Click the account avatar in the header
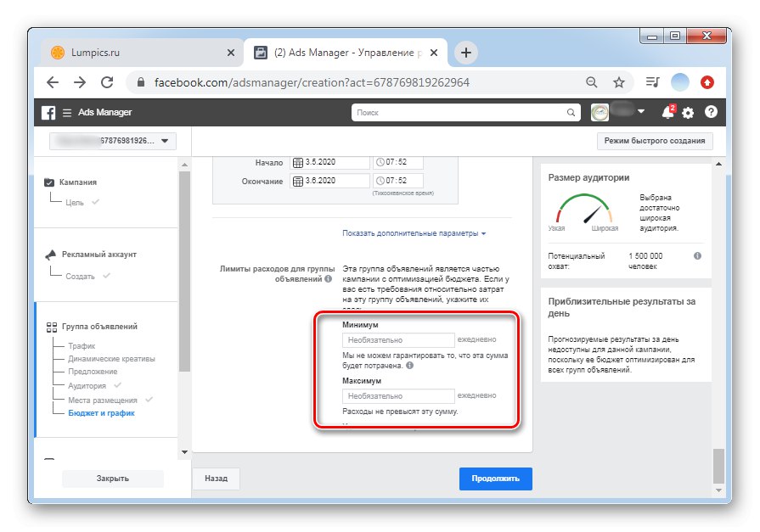Viewport: 760px width, 532px height. (x=600, y=112)
